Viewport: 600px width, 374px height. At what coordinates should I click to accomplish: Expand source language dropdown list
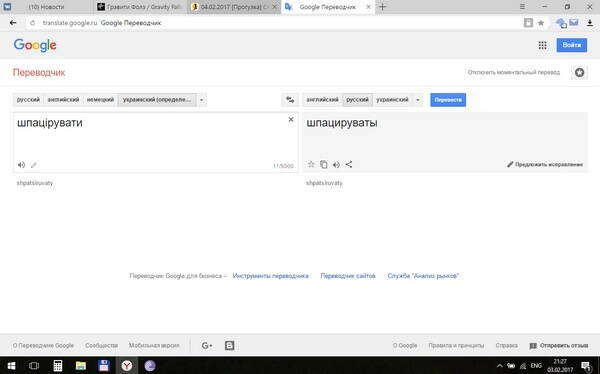[201, 100]
